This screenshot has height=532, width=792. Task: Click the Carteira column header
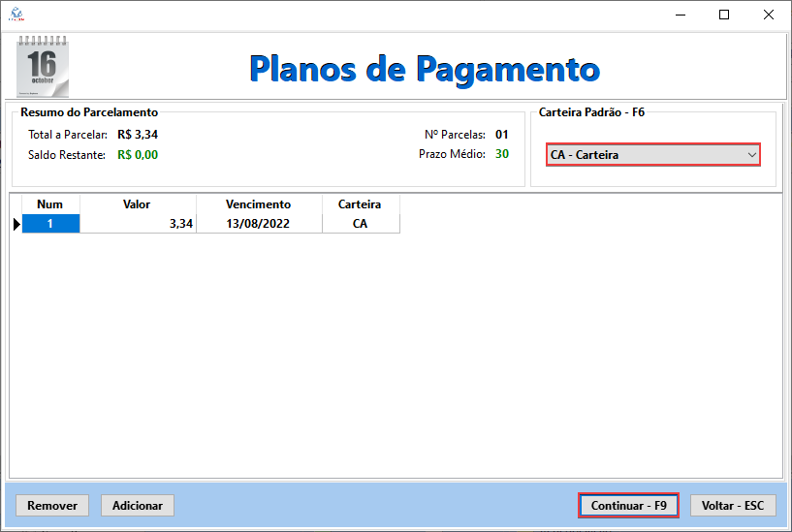(x=361, y=204)
